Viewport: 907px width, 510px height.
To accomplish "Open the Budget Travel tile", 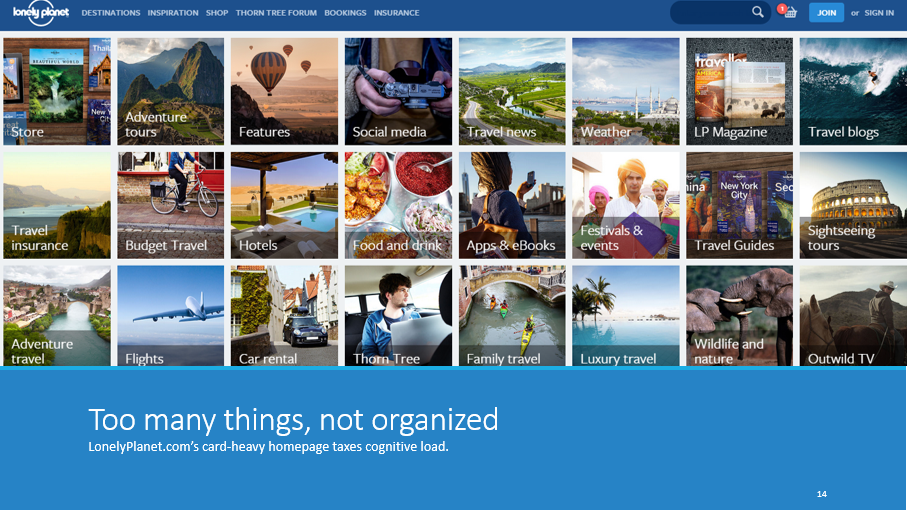I will point(170,206).
